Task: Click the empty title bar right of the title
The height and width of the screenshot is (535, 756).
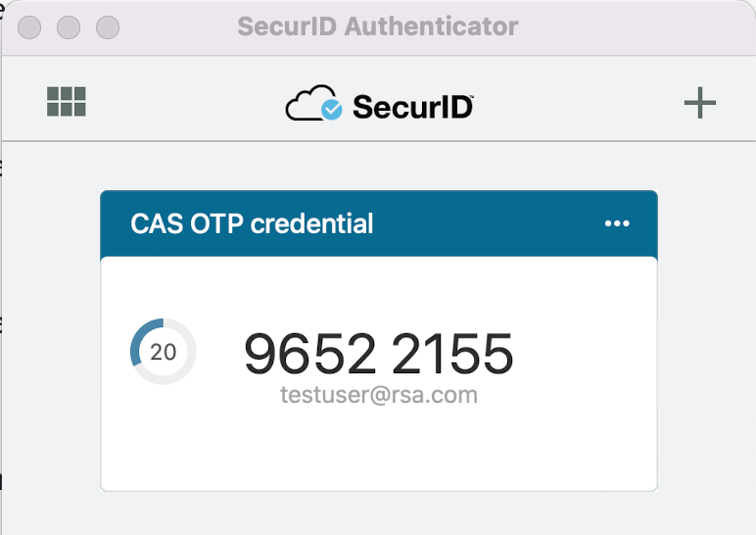Action: coord(637,26)
